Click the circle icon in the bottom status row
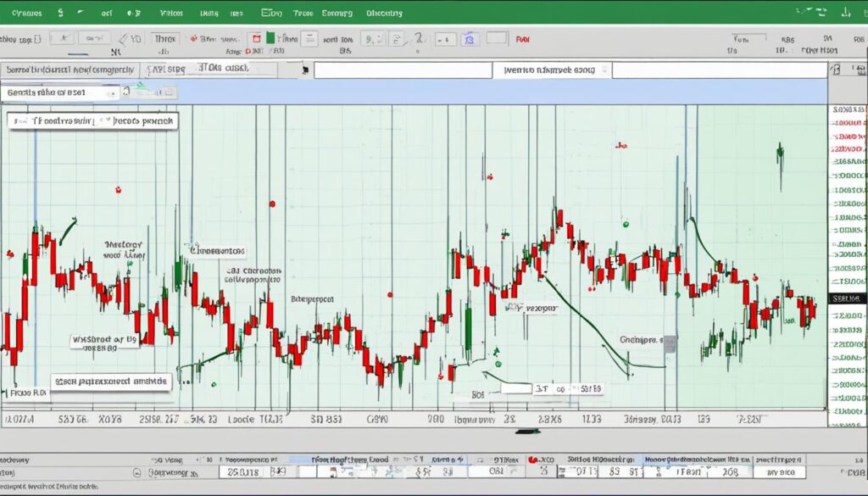868x496 pixels. [x=136, y=473]
